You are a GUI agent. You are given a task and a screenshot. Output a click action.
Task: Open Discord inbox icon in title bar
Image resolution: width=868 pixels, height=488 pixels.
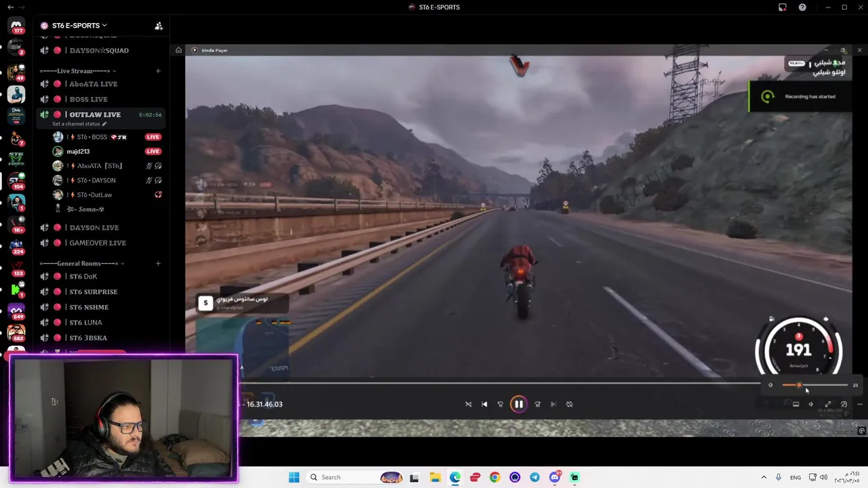[783, 7]
